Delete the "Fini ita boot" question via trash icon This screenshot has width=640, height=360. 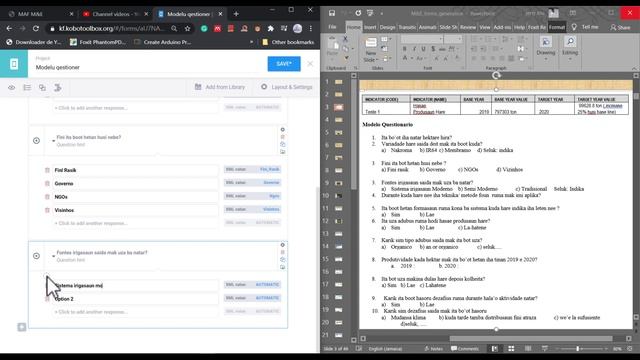(282, 137)
